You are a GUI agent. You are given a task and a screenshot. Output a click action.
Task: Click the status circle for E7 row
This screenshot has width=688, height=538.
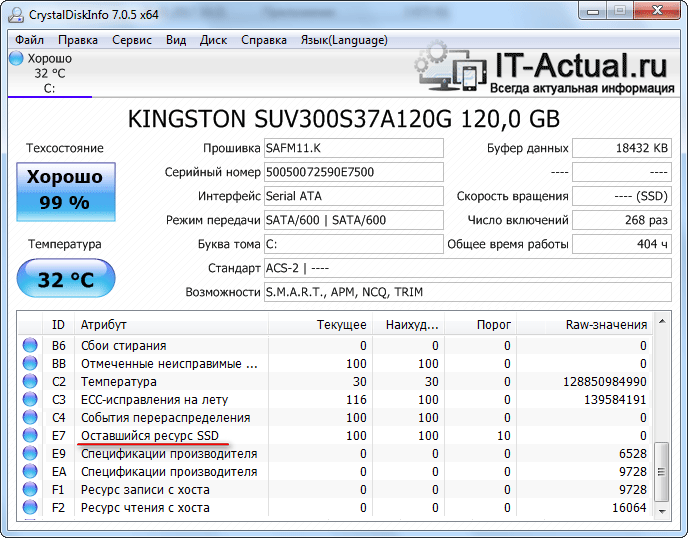point(30,435)
